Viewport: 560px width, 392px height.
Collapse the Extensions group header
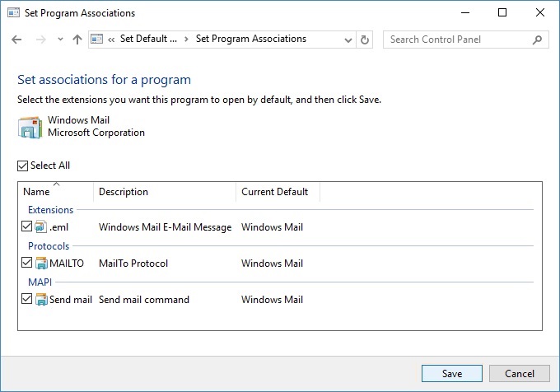pyautogui.click(x=51, y=210)
